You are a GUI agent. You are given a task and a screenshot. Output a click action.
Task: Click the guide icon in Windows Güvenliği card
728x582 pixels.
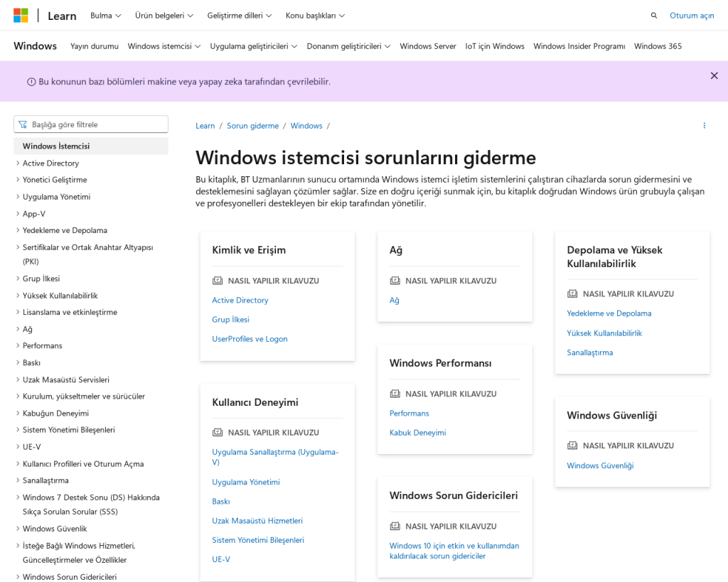click(x=572, y=445)
